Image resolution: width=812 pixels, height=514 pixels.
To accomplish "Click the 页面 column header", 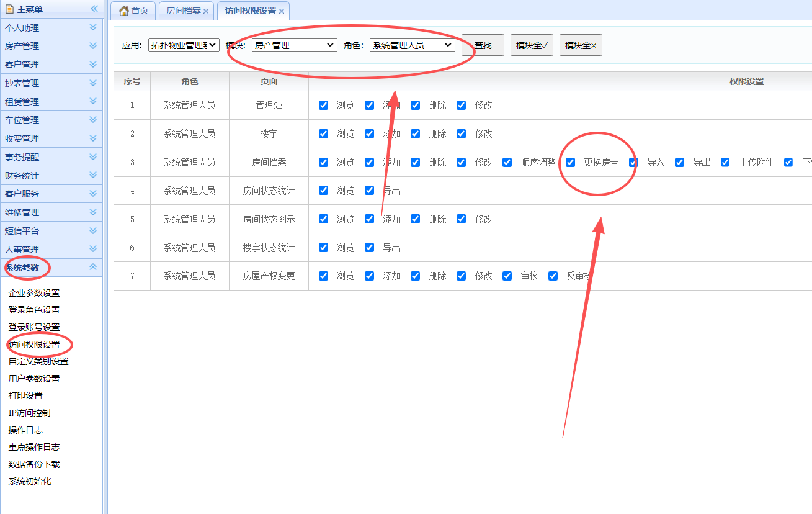I will click(x=269, y=81).
